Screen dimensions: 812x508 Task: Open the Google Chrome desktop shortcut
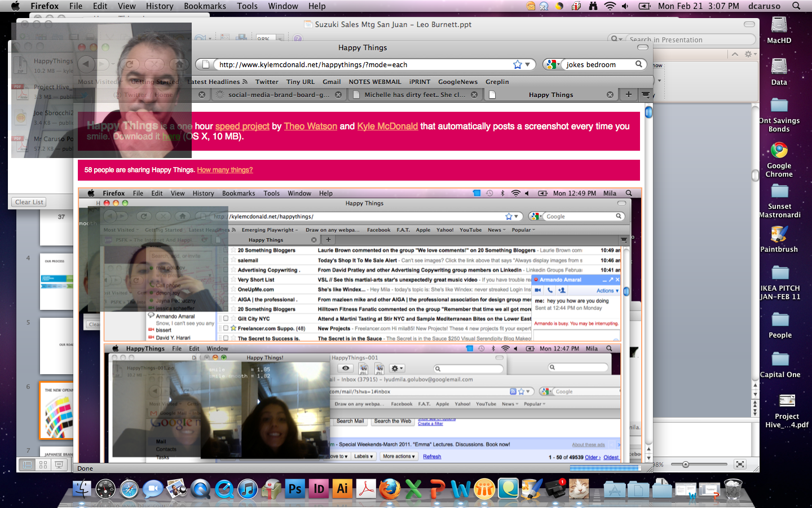(x=779, y=159)
